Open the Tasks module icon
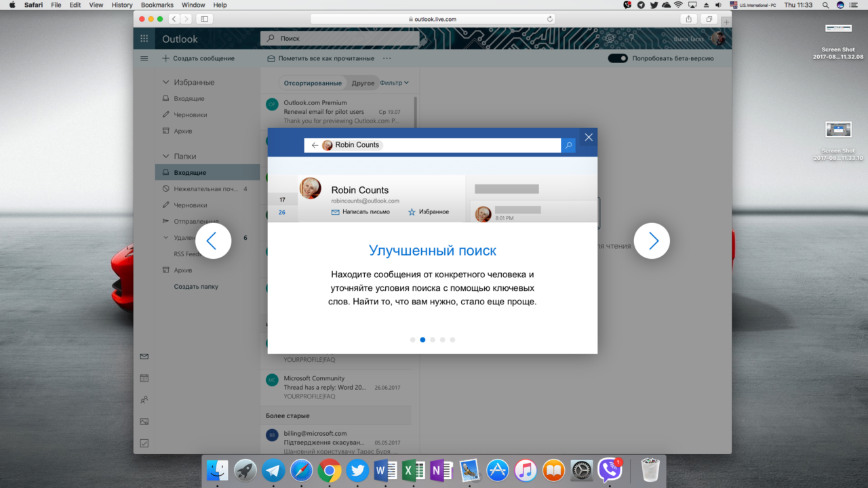 click(x=144, y=443)
